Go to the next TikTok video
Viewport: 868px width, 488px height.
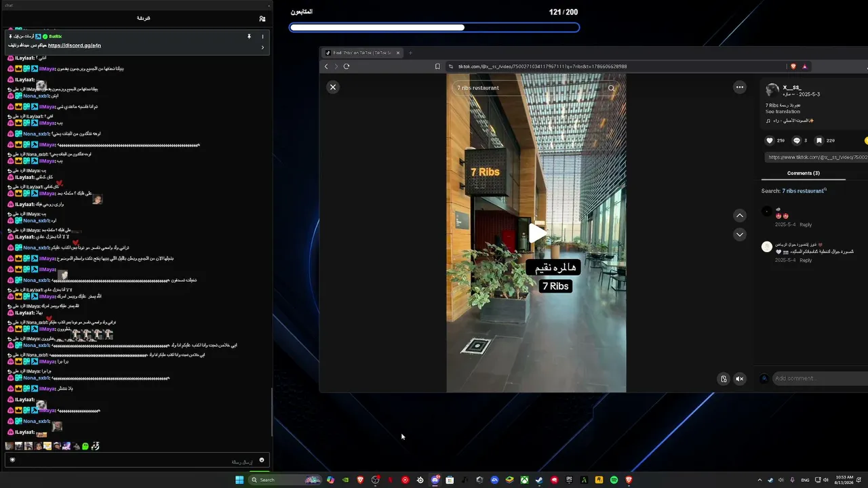(x=740, y=235)
